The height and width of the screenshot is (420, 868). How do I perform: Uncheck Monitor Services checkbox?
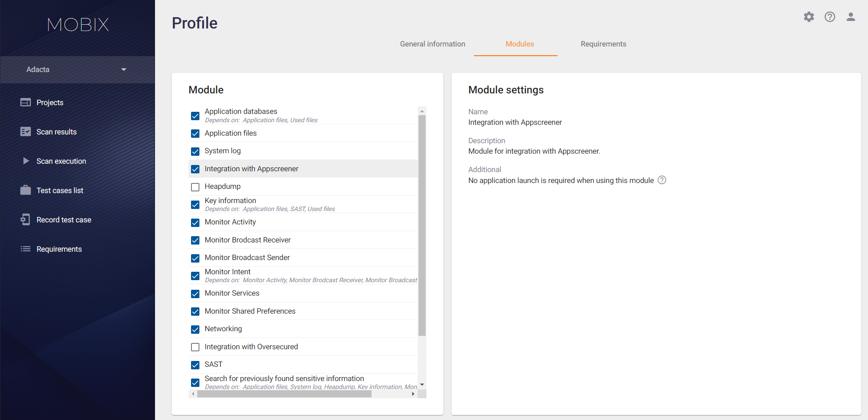pyautogui.click(x=195, y=294)
